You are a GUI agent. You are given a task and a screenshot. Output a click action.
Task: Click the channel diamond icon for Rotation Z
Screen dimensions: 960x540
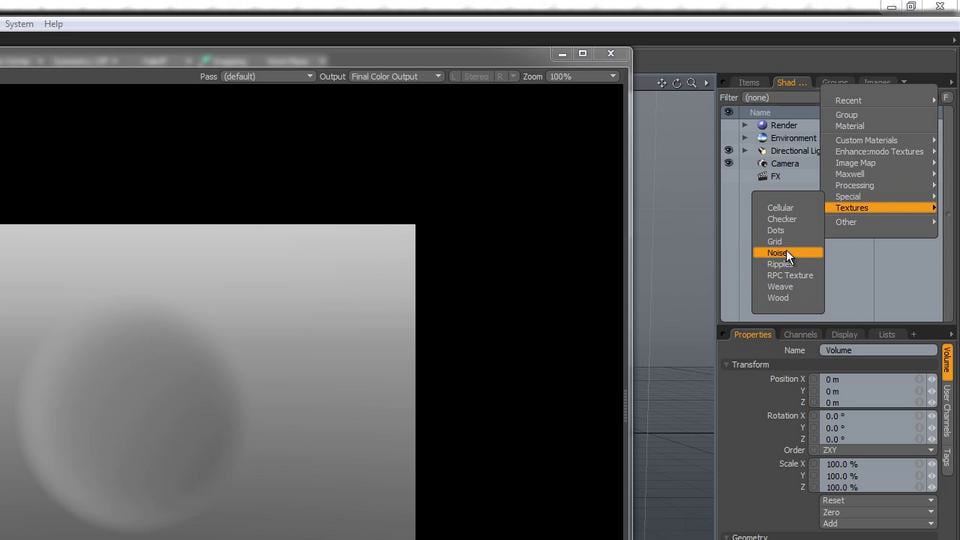(x=931, y=439)
